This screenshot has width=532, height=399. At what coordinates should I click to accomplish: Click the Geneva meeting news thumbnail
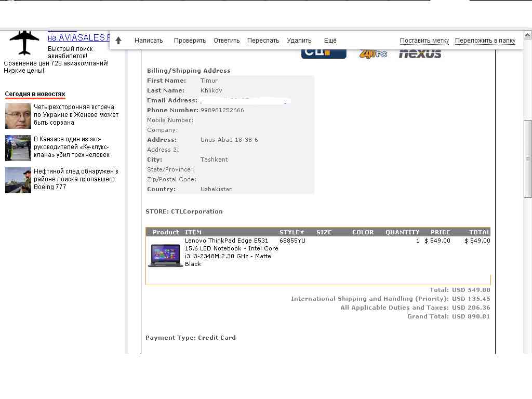18,116
